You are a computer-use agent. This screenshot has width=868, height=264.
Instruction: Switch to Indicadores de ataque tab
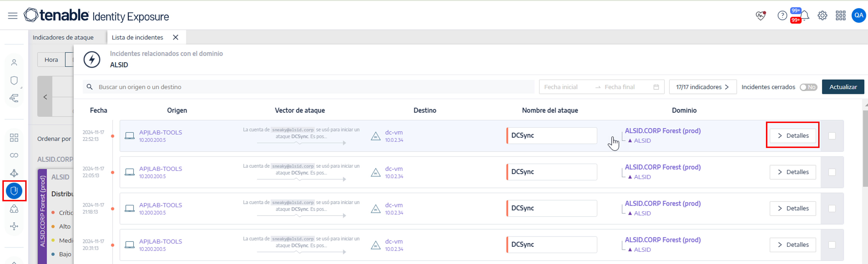point(63,37)
